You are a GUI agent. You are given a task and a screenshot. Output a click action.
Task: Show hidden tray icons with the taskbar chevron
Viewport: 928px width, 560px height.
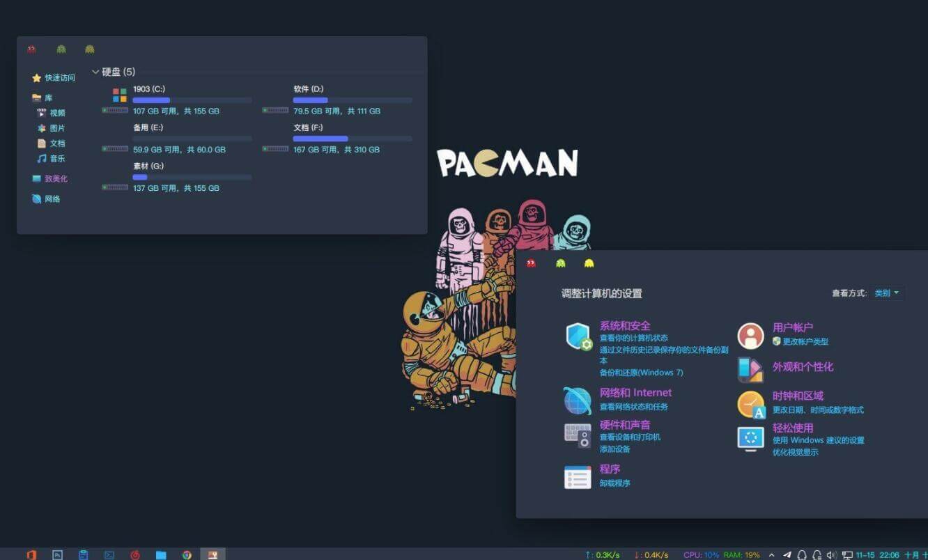tap(771, 555)
